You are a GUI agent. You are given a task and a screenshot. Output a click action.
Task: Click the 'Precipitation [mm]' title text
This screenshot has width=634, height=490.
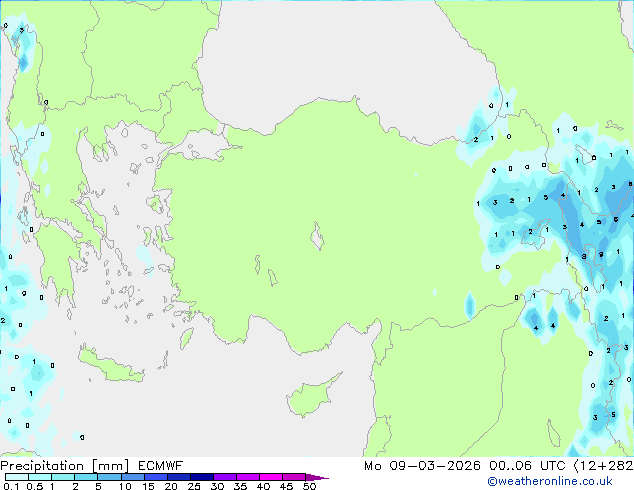[x=65, y=466]
